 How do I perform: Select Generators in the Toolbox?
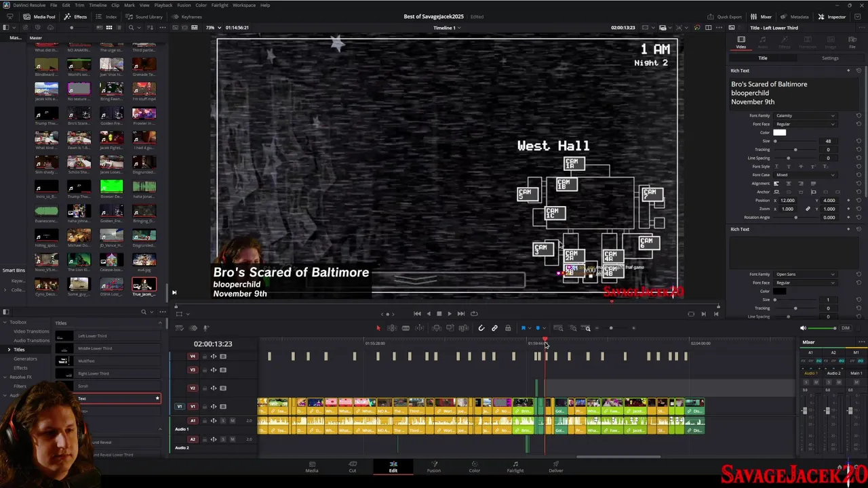pyautogui.click(x=25, y=359)
